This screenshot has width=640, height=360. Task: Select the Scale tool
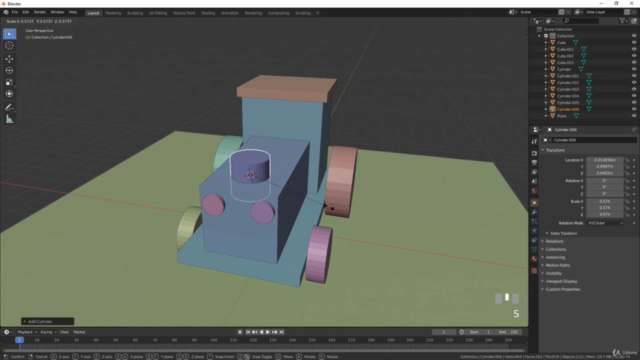click(9, 82)
